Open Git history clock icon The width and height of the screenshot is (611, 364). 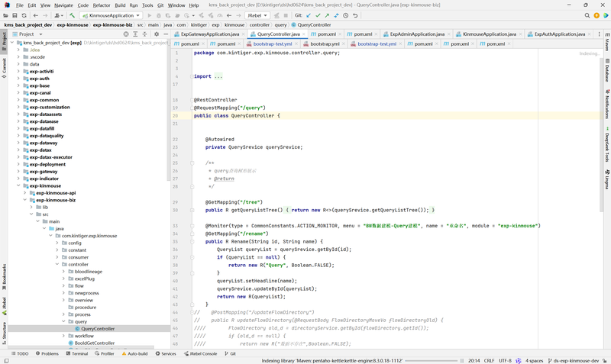click(345, 15)
